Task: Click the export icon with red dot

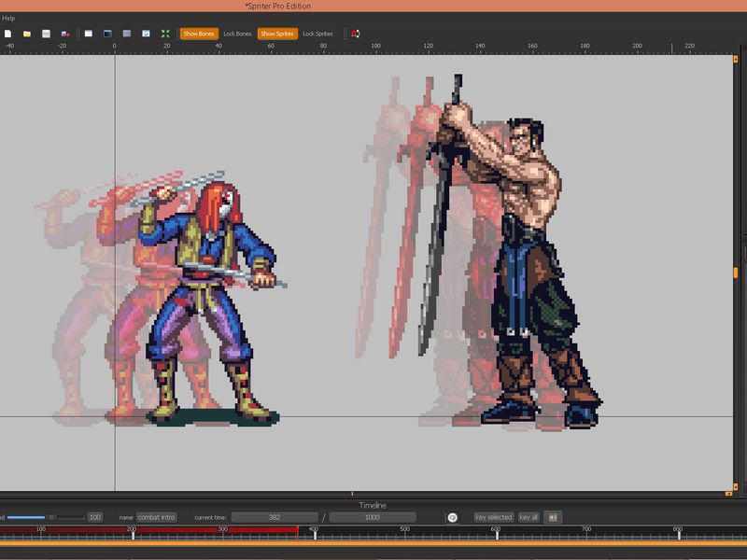Action: point(65,34)
